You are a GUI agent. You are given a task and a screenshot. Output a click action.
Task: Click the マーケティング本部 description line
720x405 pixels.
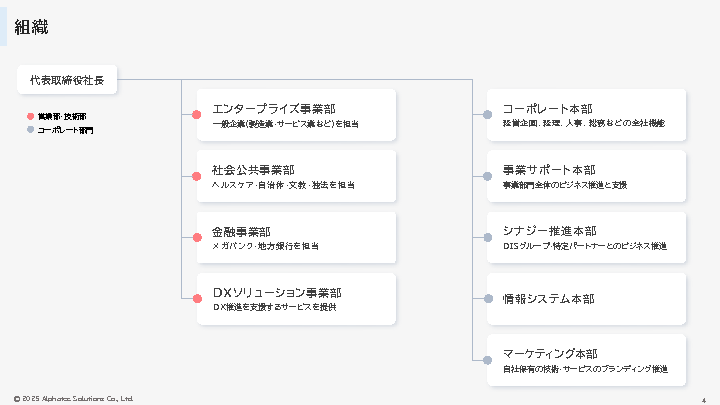pyautogui.click(x=585, y=368)
